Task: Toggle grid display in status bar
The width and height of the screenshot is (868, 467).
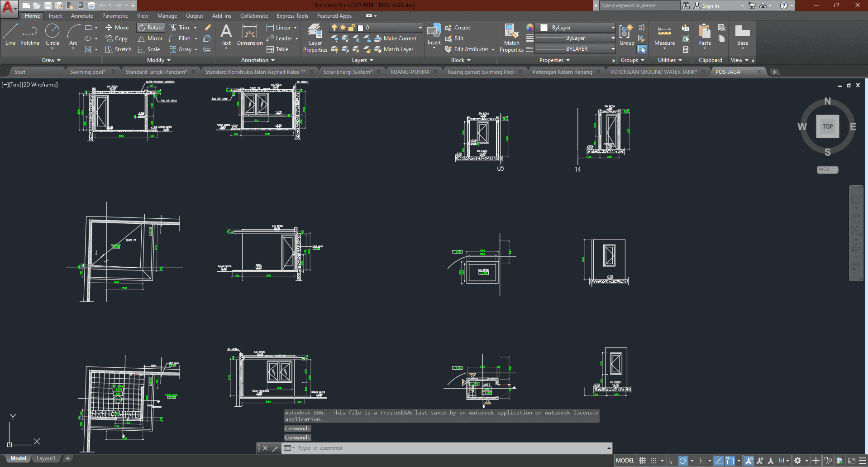Action: pos(642,461)
